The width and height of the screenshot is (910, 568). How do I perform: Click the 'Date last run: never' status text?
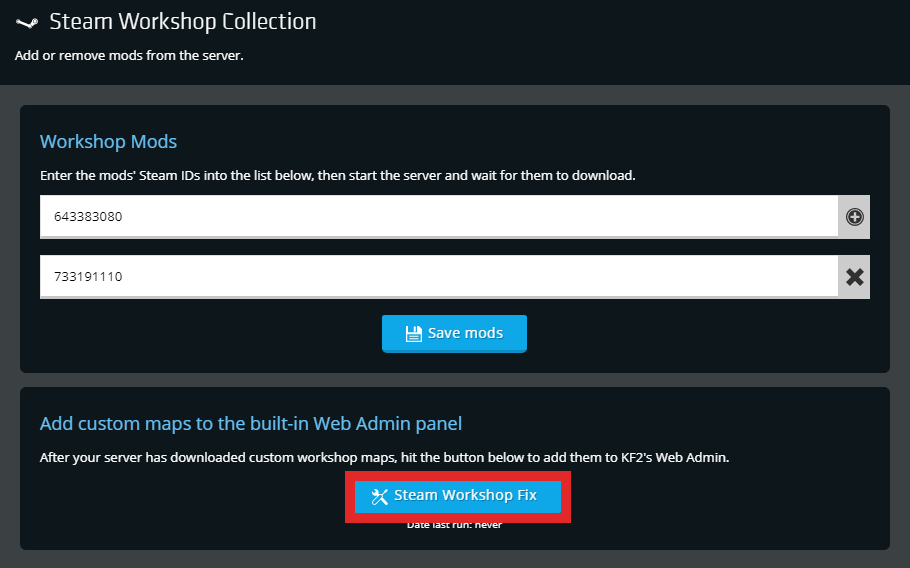point(454,525)
